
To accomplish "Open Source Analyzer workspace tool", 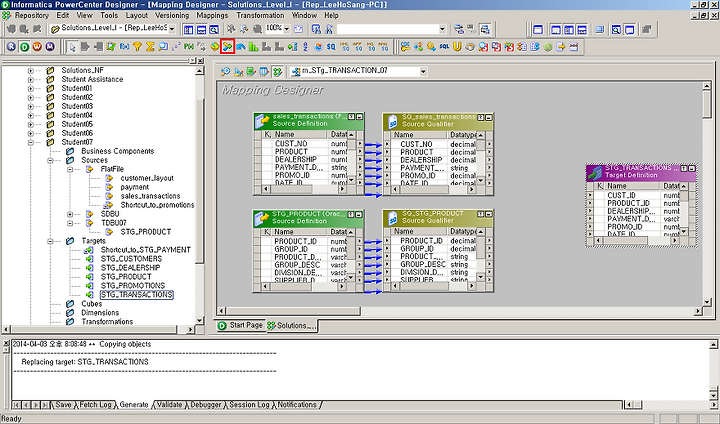I will [x=225, y=72].
